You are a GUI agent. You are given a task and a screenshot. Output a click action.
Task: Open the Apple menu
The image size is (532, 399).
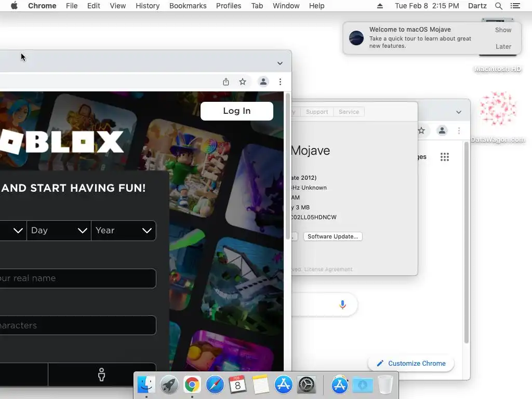(14, 6)
